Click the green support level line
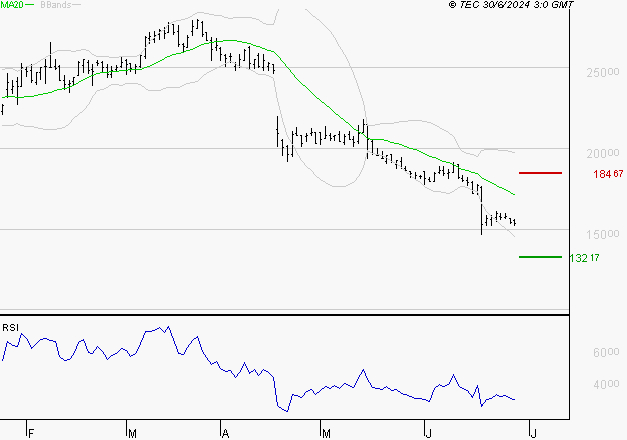 [540, 257]
